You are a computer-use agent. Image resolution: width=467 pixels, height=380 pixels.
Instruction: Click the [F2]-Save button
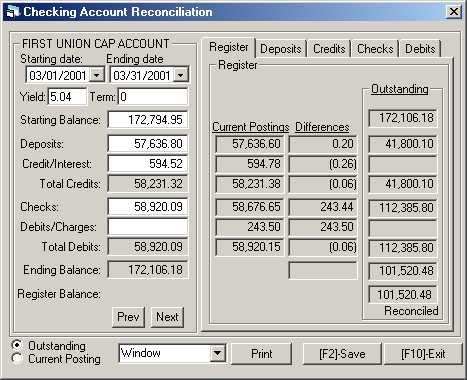tap(342, 353)
